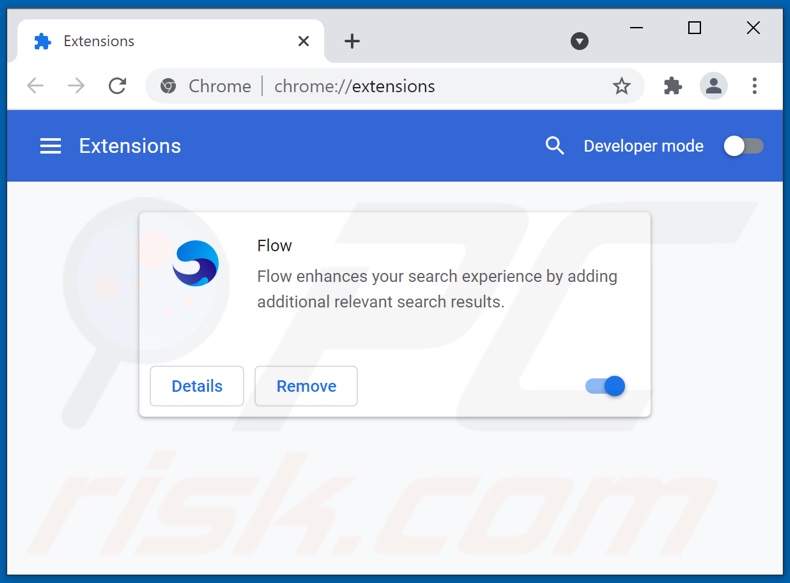Open the tab search dropdown arrow

(x=579, y=41)
